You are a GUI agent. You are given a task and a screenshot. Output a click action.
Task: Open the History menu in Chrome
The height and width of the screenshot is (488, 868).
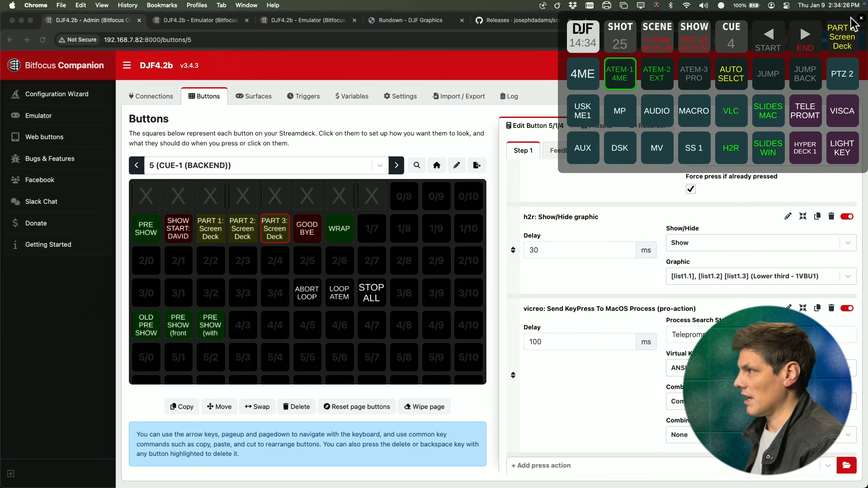(127, 5)
